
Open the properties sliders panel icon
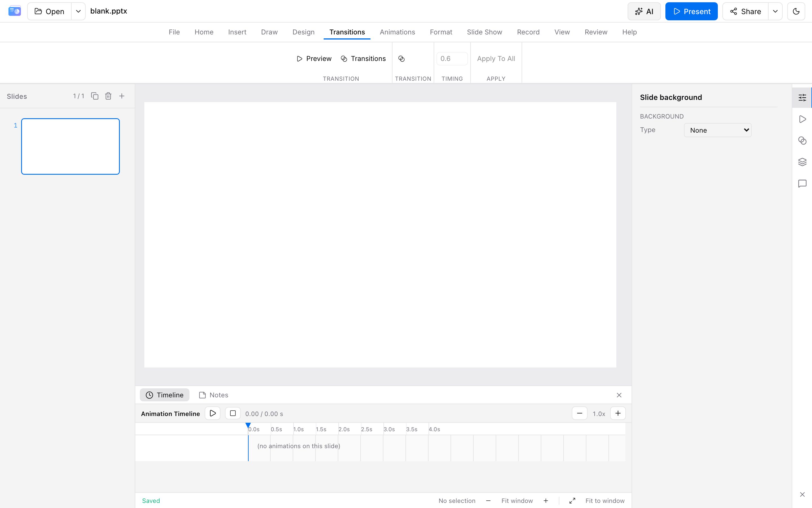pyautogui.click(x=802, y=97)
